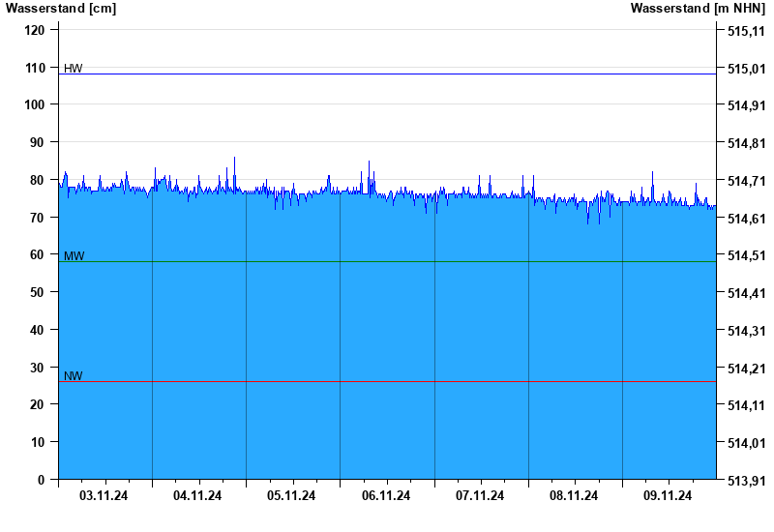Click the date label 03.11.24

pyautogui.click(x=104, y=495)
